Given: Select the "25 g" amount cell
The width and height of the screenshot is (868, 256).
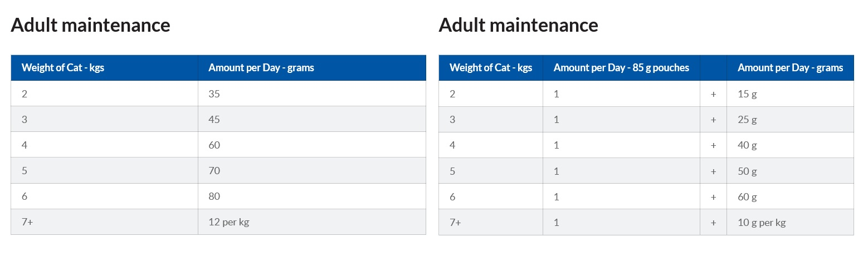Looking at the screenshot, I should click(747, 120).
